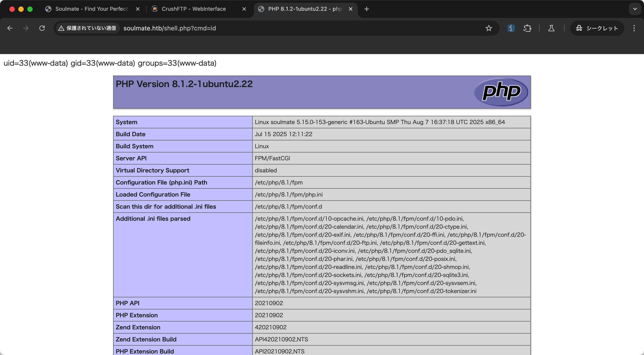Image resolution: width=644 pixels, height=355 pixels.
Task: Open the extensions puzzle icon
Action: (527, 28)
